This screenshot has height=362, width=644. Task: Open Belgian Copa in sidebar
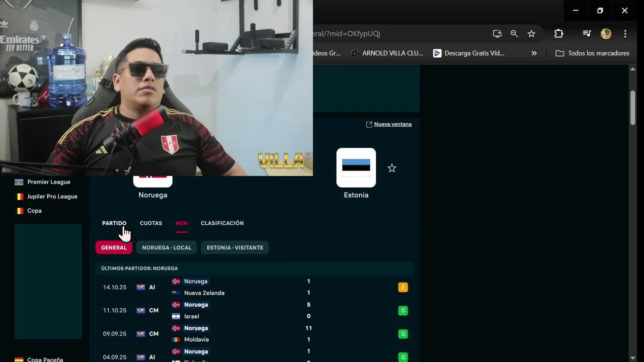tap(34, 211)
